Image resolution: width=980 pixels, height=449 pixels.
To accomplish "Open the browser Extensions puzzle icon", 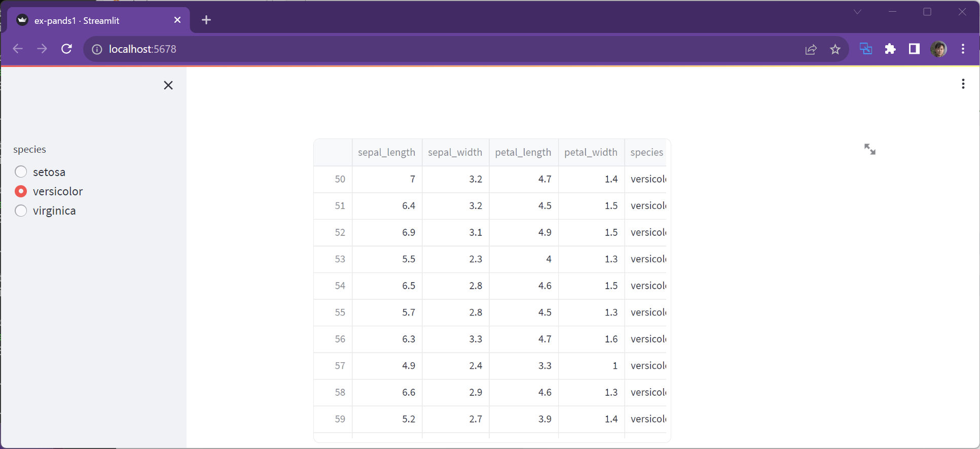I will coord(890,49).
